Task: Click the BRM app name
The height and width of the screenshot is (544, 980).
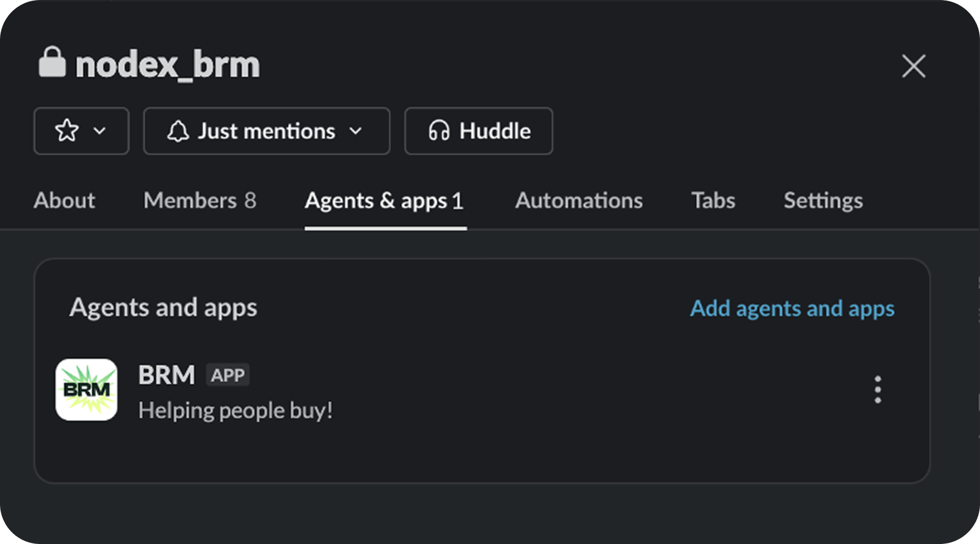Action: pyautogui.click(x=167, y=375)
